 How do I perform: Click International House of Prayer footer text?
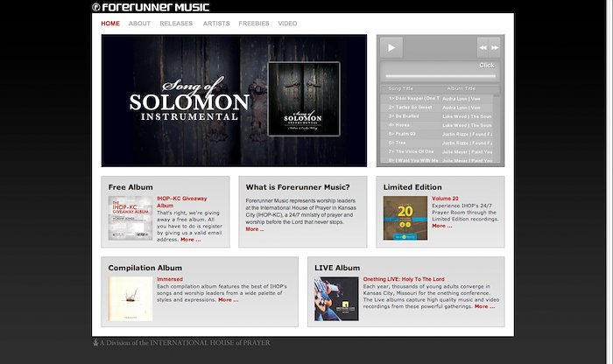(x=185, y=343)
